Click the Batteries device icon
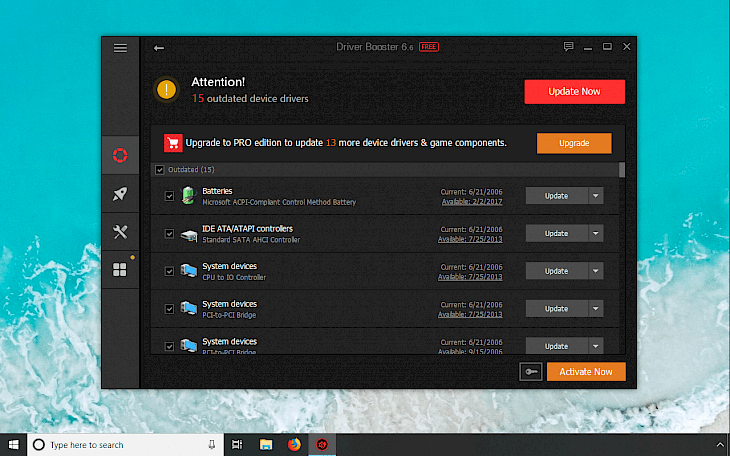The height and width of the screenshot is (456, 730). click(x=189, y=196)
